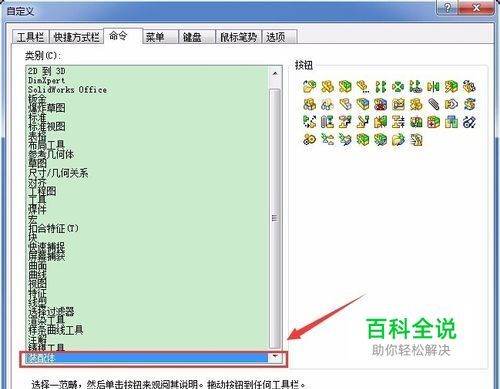Click the Exploded View icon with dashed arrows
The height and width of the screenshot is (389, 500).
[x=309, y=122]
